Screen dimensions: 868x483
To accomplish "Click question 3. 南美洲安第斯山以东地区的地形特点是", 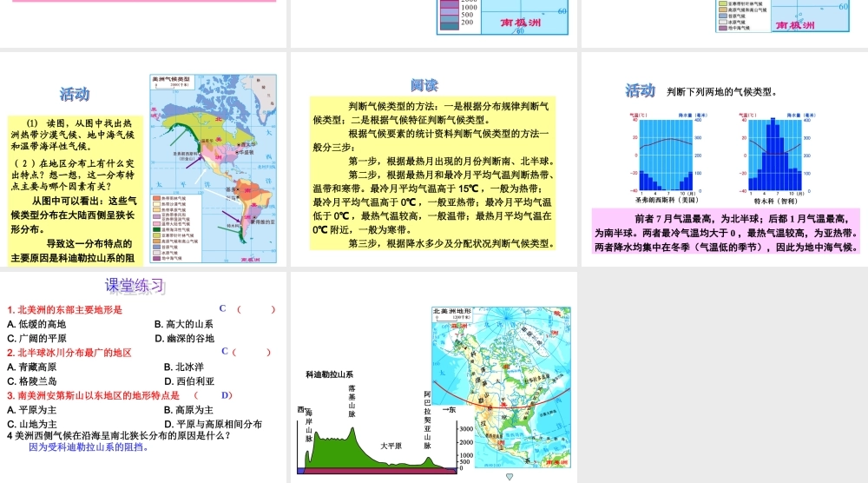I will pos(93,395).
